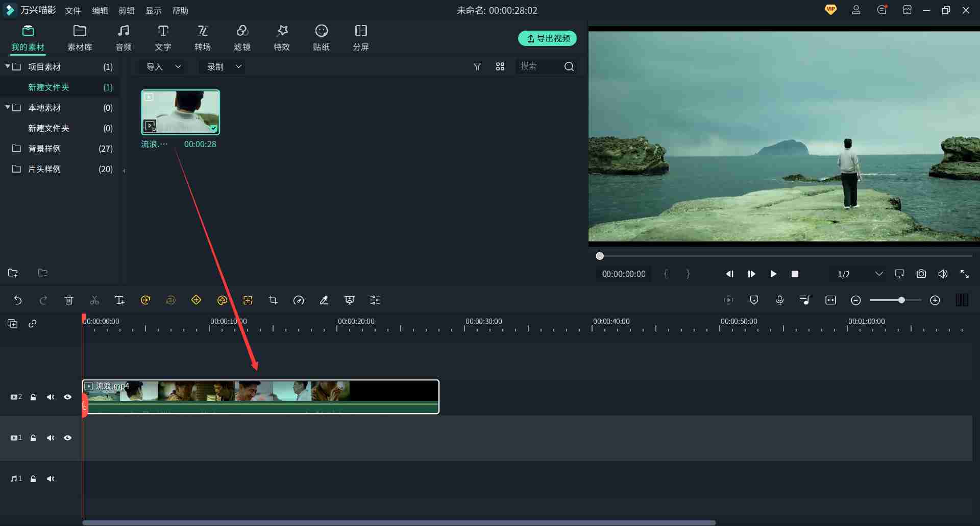
Task: Collapse the 本地素材 tree node
Action: coord(8,107)
